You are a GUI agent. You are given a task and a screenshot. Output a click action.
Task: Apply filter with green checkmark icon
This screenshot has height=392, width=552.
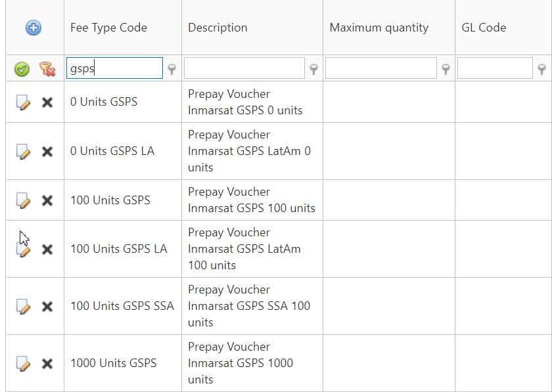click(22, 68)
